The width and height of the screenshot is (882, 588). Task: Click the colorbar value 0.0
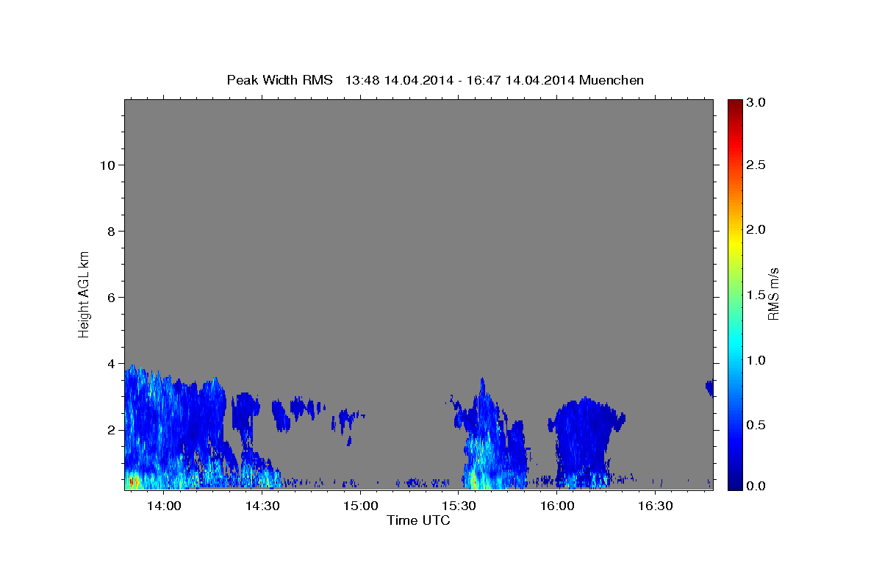point(758,486)
